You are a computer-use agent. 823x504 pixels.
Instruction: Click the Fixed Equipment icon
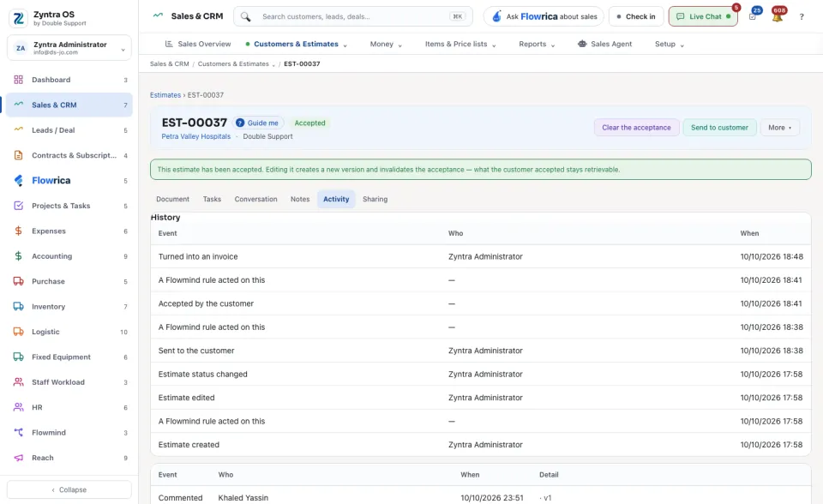click(18, 357)
